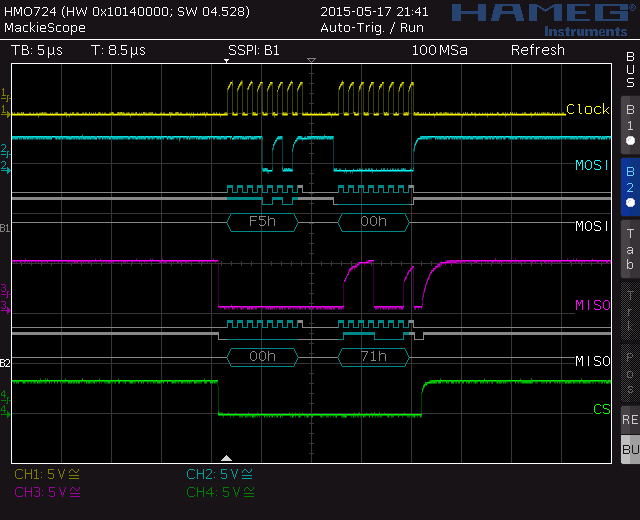Click the 71h decoded MISO value
This screenshot has height=520, width=640.
pyautogui.click(x=373, y=357)
